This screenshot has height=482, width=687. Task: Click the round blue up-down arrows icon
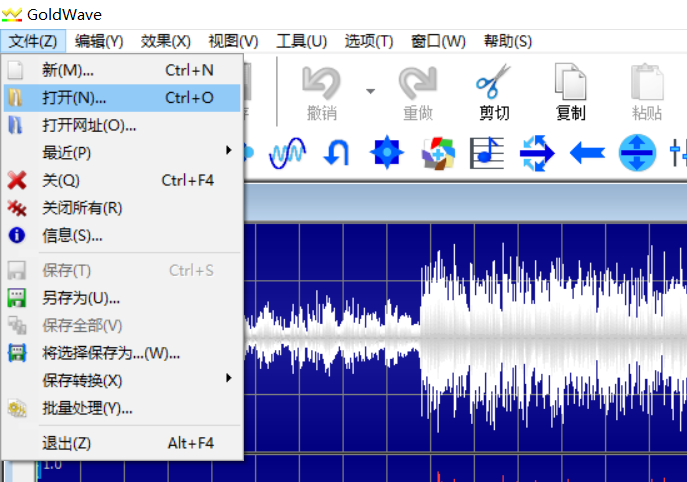pyautogui.click(x=637, y=153)
